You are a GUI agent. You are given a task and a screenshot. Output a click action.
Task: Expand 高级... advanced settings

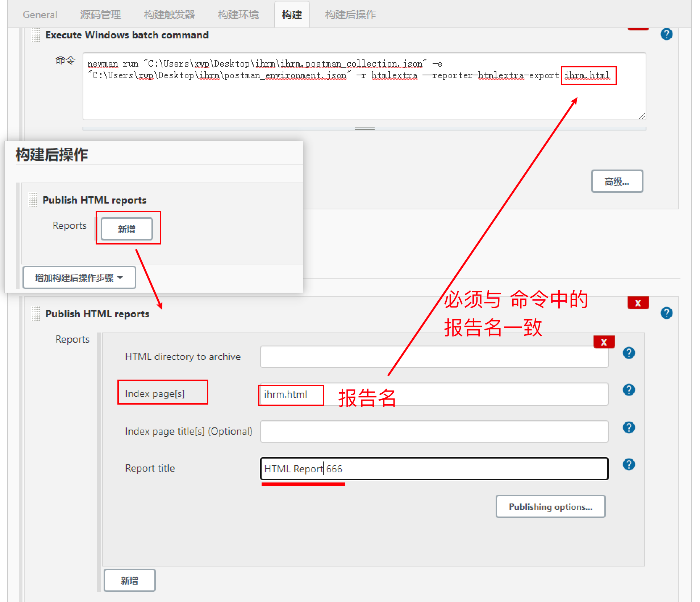point(617,181)
